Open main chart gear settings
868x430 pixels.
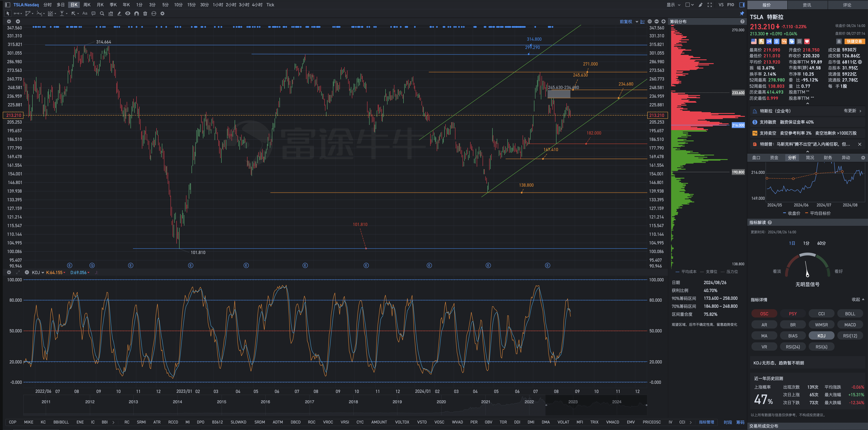[9, 21]
